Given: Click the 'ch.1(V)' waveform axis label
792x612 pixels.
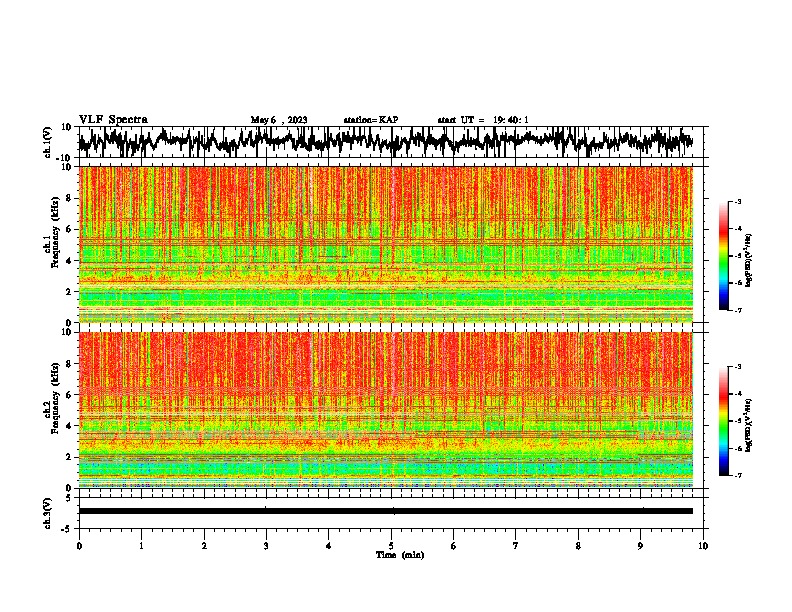Looking at the screenshot, I should pyautogui.click(x=48, y=142).
